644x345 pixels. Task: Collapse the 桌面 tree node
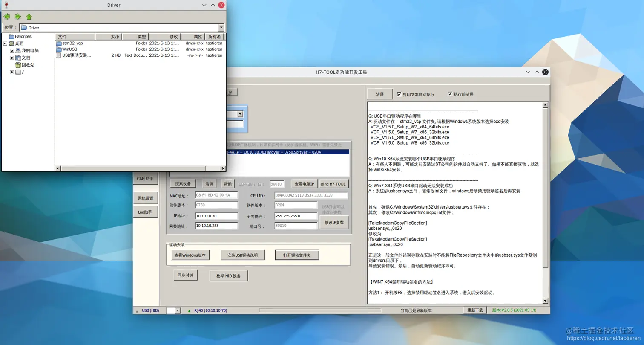coord(5,43)
